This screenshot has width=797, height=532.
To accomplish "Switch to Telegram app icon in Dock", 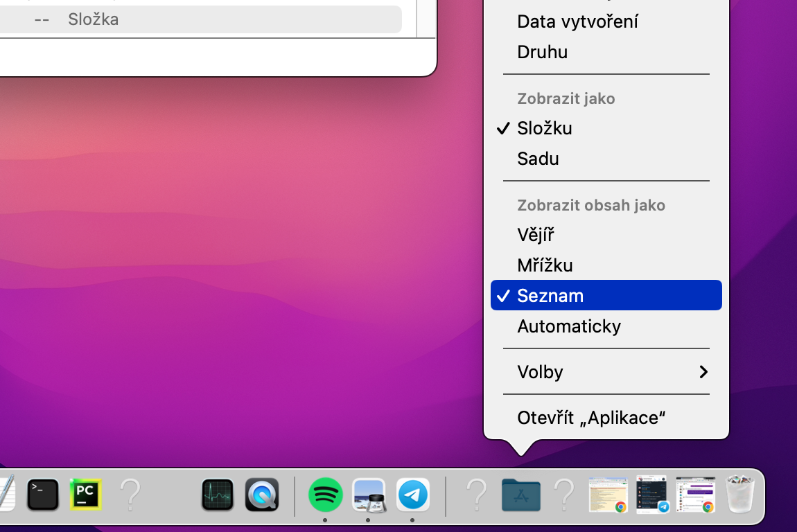I will (413, 495).
